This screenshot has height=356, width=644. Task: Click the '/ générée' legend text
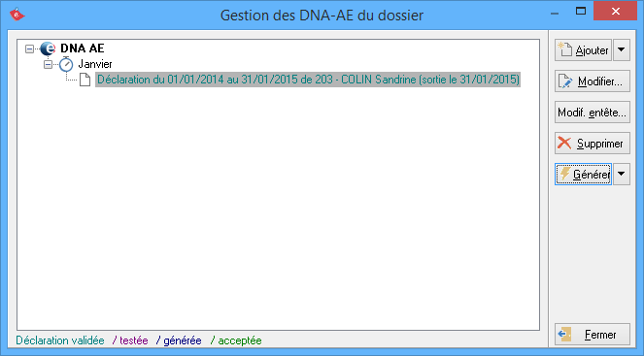[x=179, y=340]
